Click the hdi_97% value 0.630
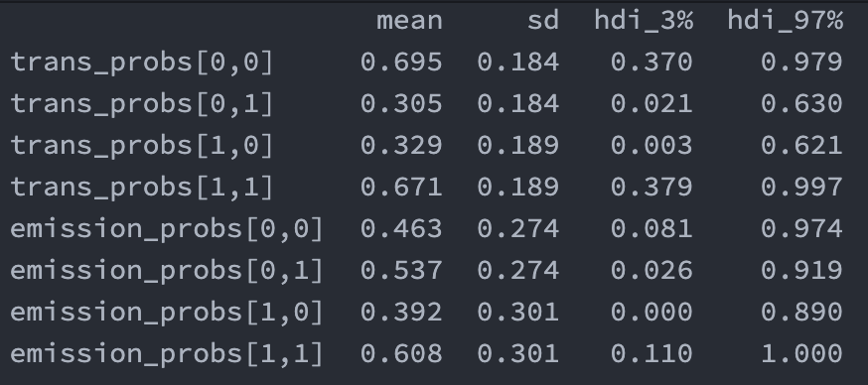The image size is (868, 385). pos(801,103)
